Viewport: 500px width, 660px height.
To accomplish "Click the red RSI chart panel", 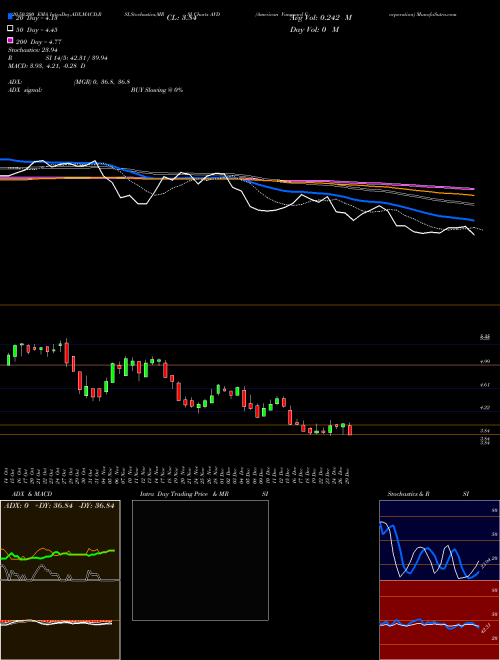I will (x=439, y=620).
